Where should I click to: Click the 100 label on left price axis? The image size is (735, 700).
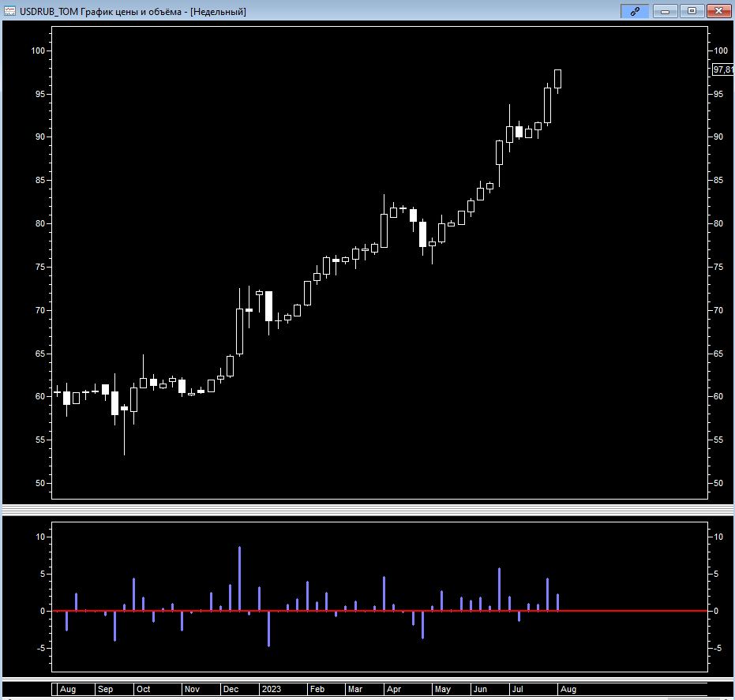[39, 51]
